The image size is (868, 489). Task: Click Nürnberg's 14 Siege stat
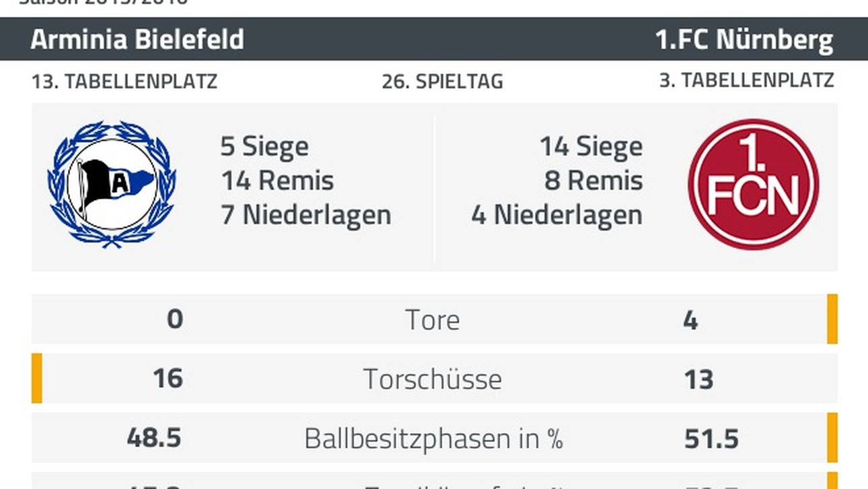pos(591,146)
